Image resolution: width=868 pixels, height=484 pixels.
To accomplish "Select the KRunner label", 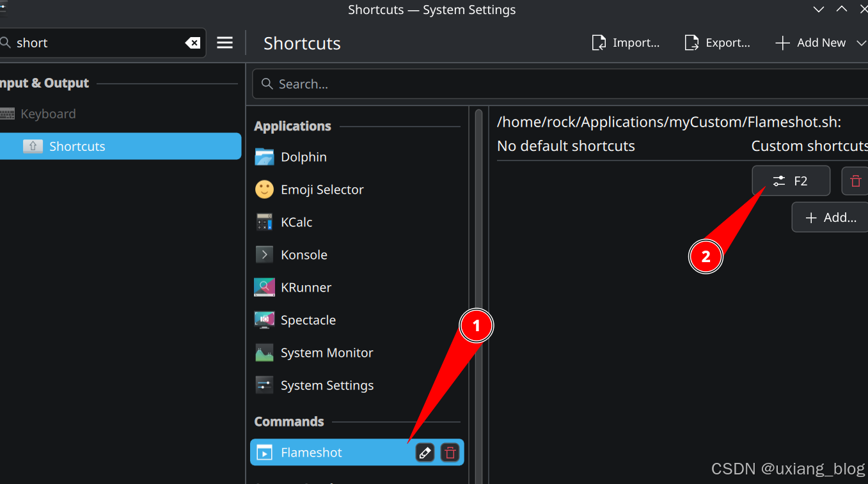I will click(306, 287).
